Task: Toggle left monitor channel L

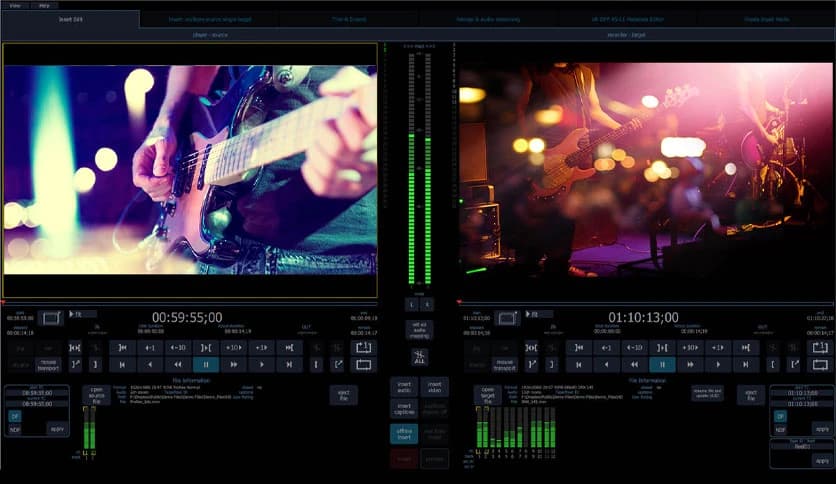Action: pos(412,304)
